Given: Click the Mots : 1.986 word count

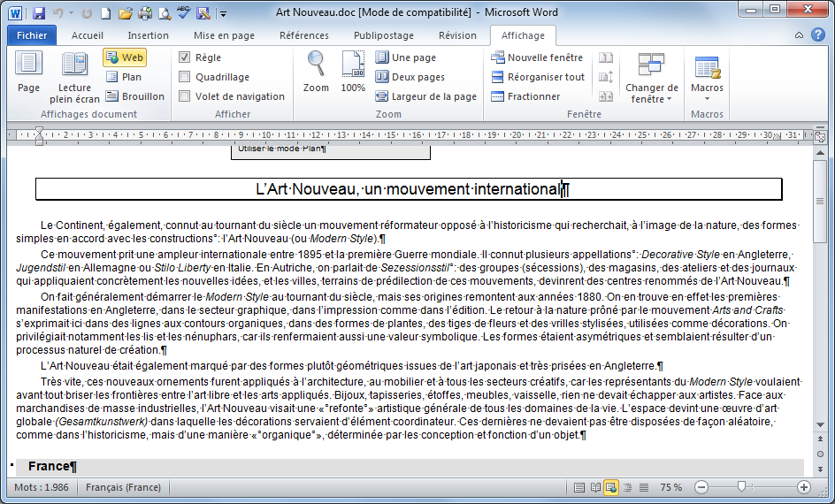Looking at the screenshot, I should pyautogui.click(x=42, y=487).
